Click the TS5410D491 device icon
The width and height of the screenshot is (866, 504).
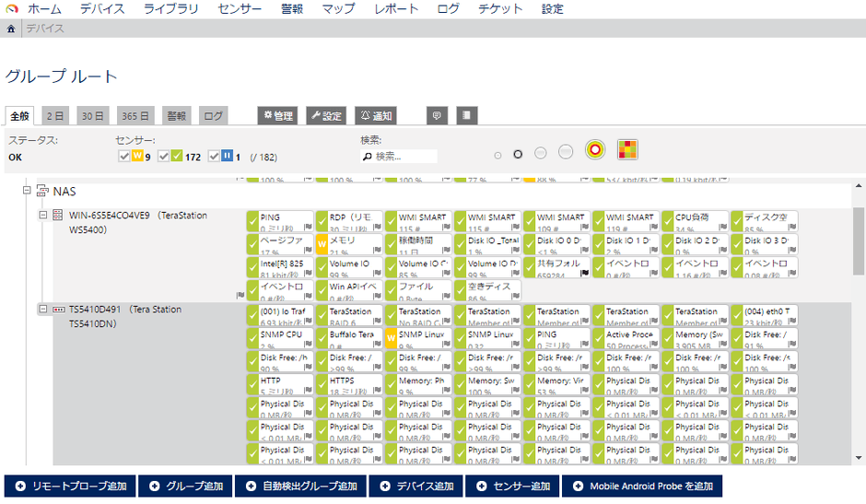tap(57, 311)
